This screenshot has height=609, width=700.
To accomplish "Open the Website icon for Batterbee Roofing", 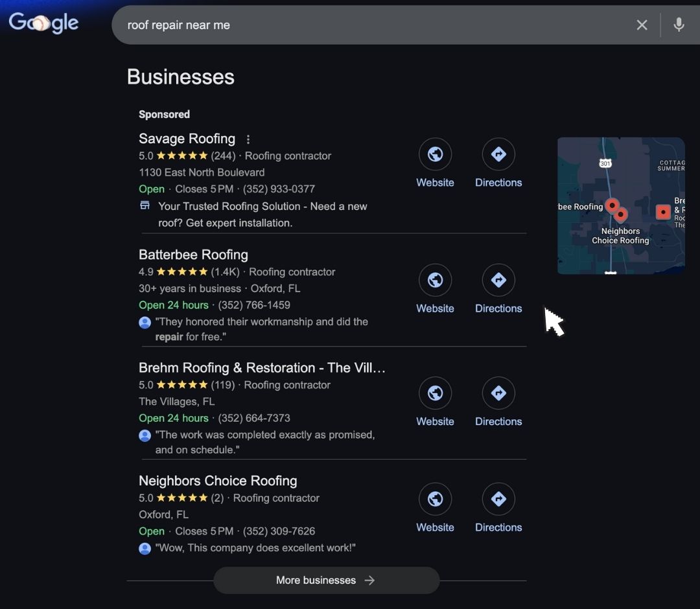I will (435, 279).
